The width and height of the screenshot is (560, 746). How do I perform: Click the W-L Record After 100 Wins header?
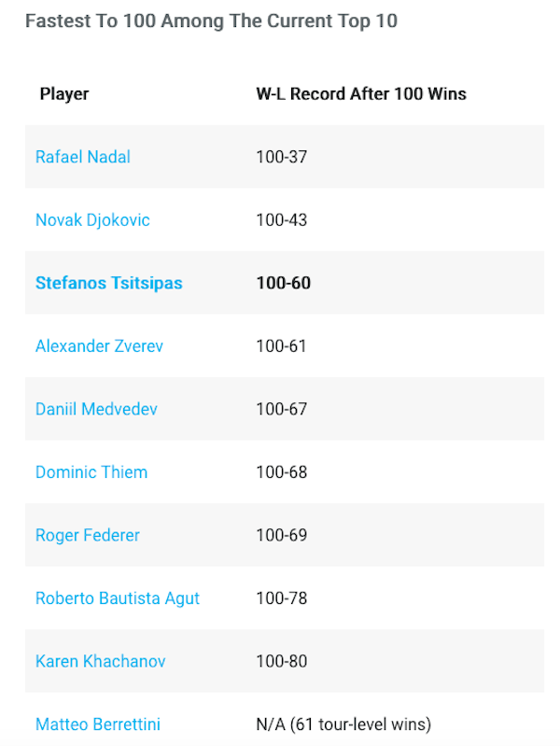(361, 94)
